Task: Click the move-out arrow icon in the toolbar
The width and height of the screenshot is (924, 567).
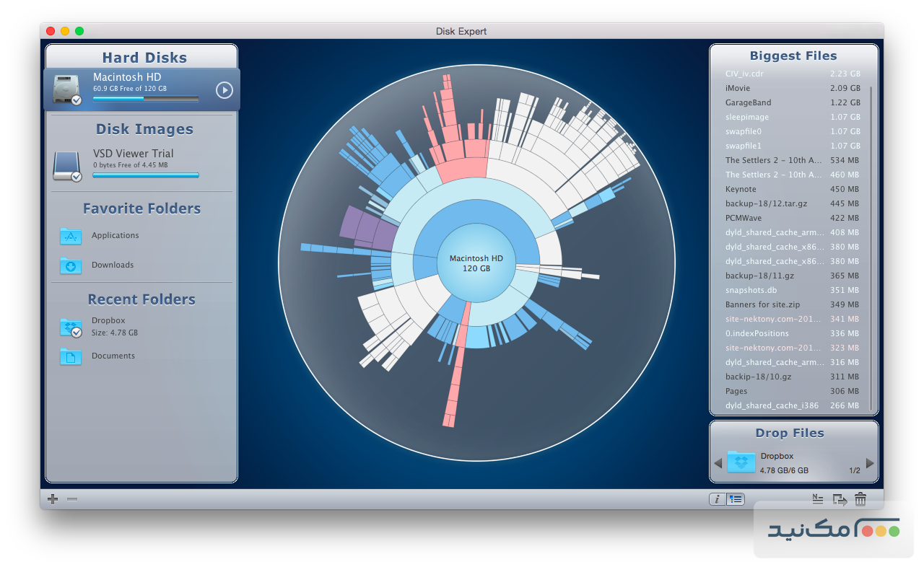Action: (839, 498)
